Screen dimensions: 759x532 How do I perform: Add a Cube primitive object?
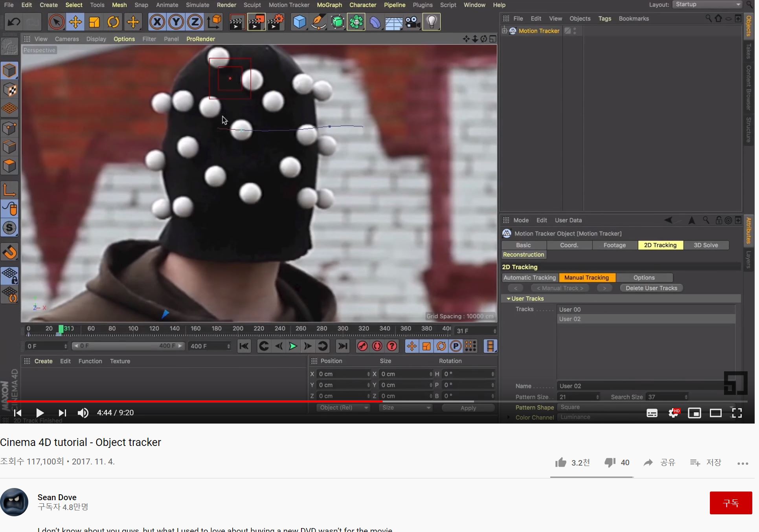[300, 22]
